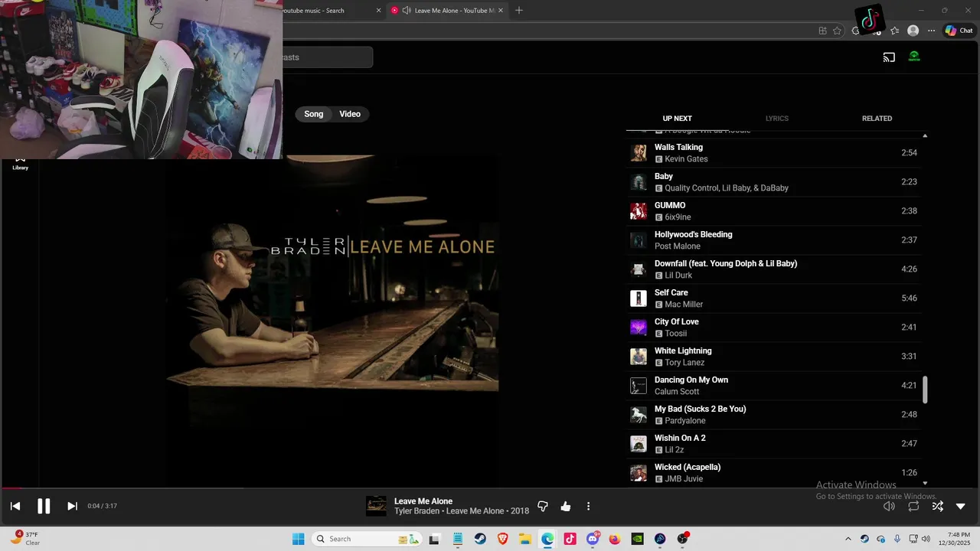Add this page to browser favorites
This screenshot has height=551, width=980.
pyautogui.click(x=837, y=31)
